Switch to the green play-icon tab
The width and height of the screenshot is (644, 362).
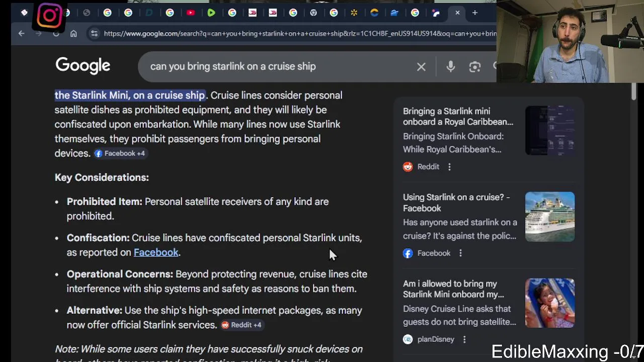pyautogui.click(x=211, y=13)
